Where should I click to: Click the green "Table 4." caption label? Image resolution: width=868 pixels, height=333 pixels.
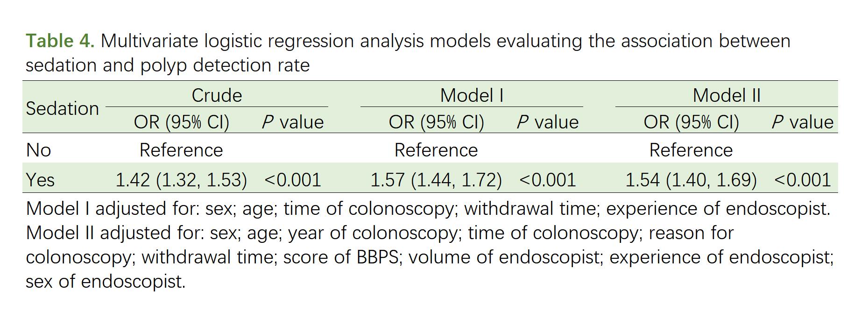coord(60,41)
